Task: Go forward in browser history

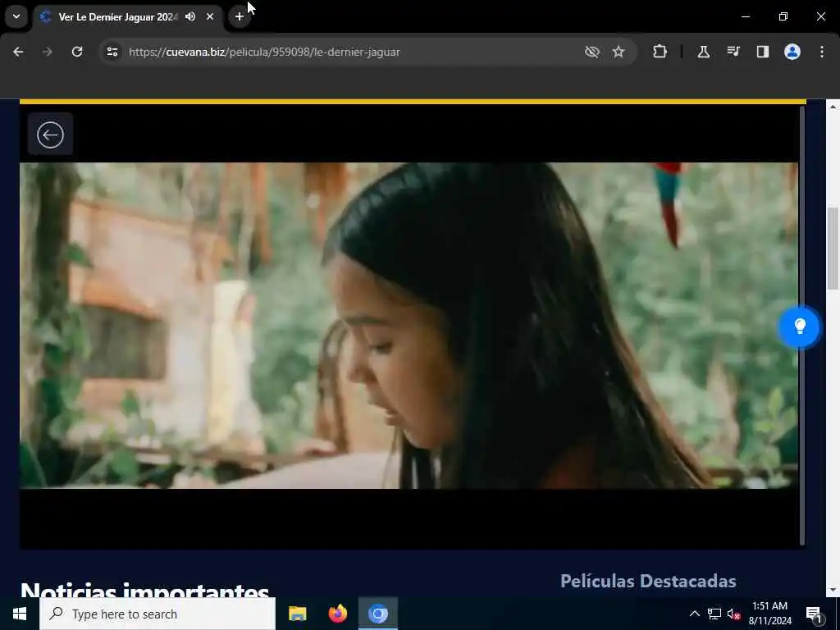Action: tap(48, 52)
